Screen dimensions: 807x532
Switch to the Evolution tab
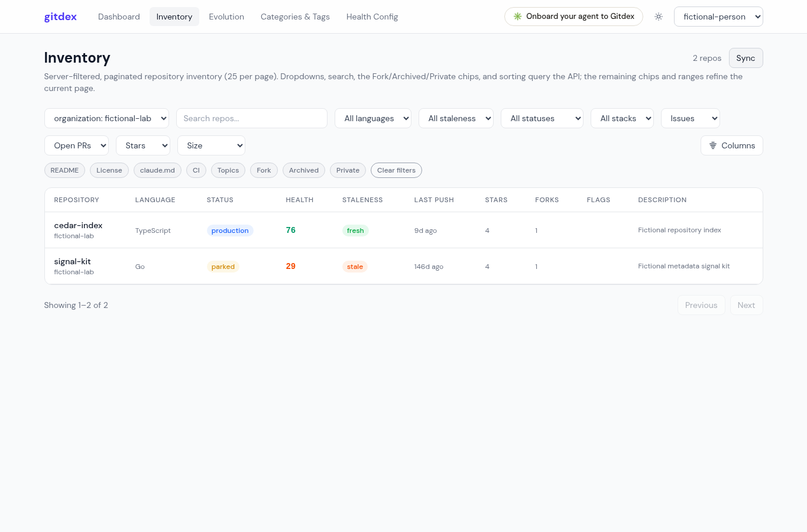(x=226, y=17)
